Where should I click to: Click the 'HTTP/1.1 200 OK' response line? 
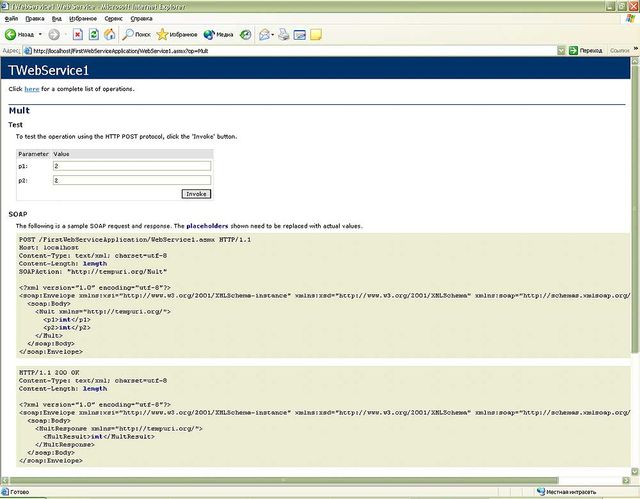49,373
